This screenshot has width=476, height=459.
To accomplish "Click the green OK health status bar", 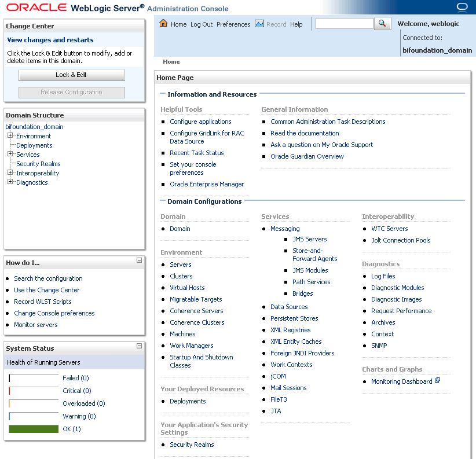I will point(34,429).
